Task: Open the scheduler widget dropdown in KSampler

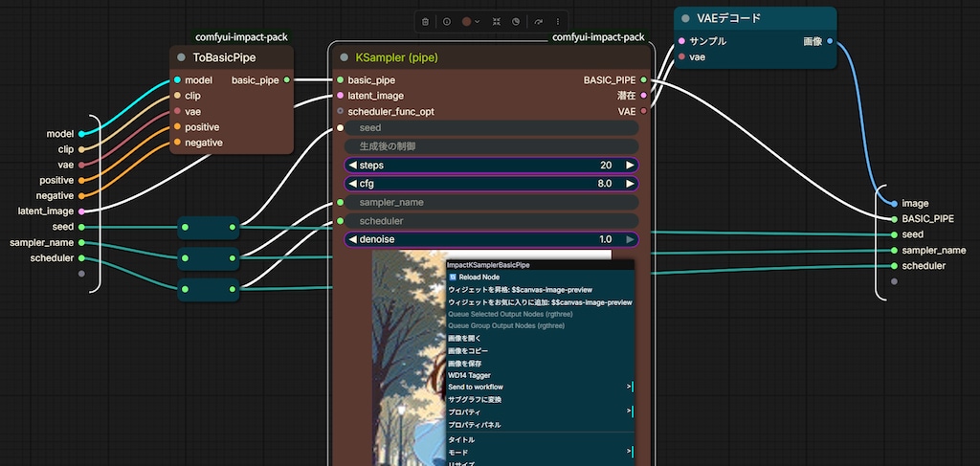Action: [x=491, y=221]
